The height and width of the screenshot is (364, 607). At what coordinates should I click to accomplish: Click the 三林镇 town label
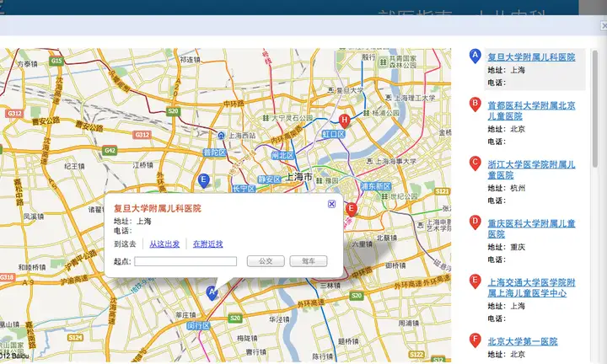click(330, 286)
